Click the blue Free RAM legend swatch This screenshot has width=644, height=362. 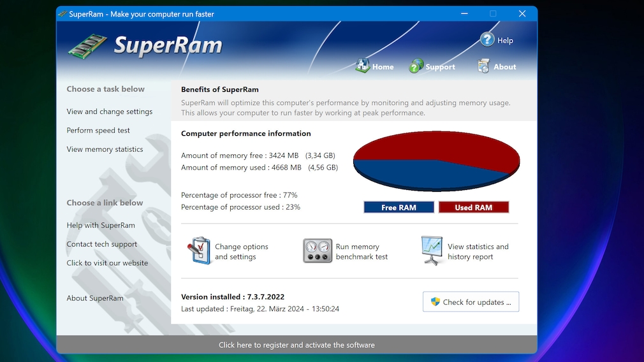pyautogui.click(x=399, y=207)
